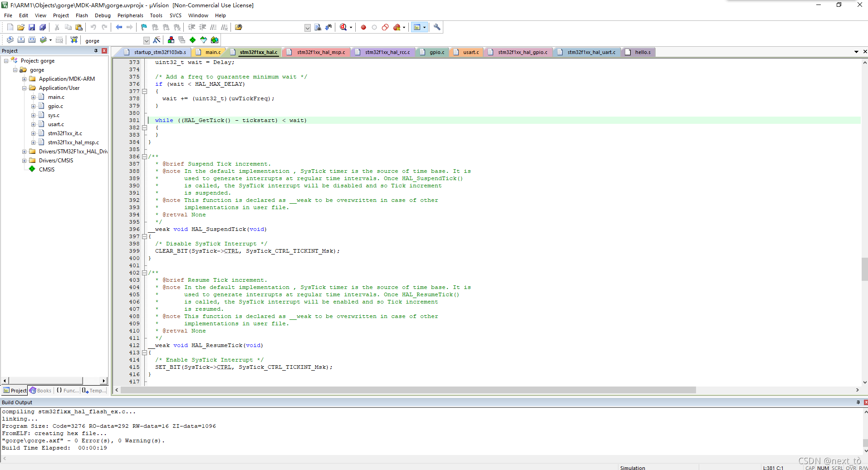Switch to the stm32f1xx_hal_gpio.c tab
This screenshot has height=470, width=868.
519,52
